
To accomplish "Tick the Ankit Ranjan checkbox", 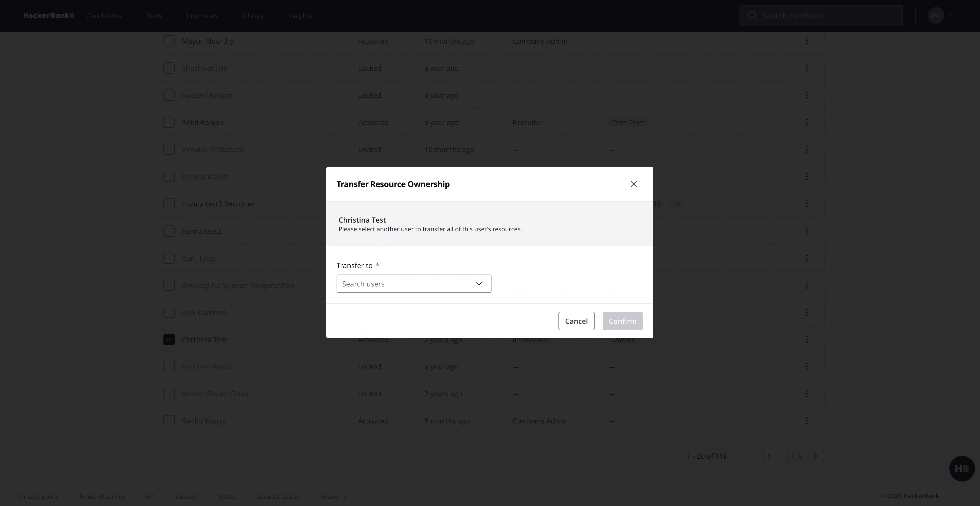I will coord(169,122).
